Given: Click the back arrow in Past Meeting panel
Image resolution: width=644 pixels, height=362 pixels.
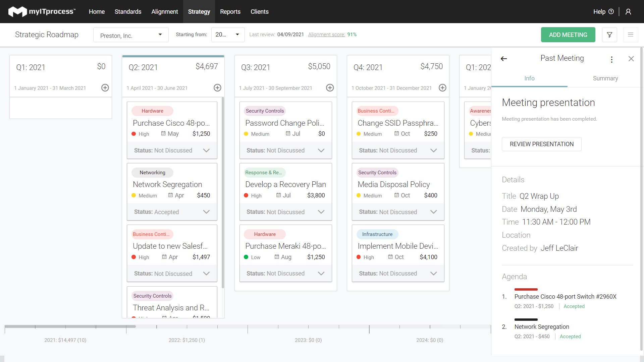Looking at the screenshot, I should pos(503,58).
